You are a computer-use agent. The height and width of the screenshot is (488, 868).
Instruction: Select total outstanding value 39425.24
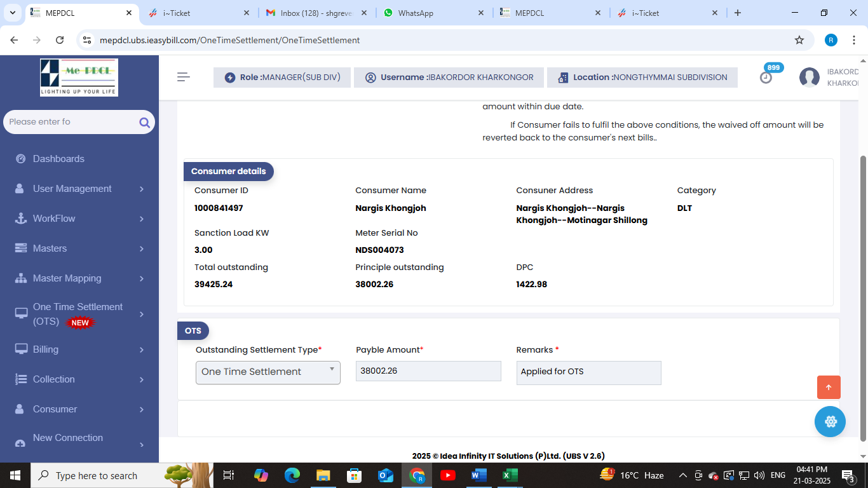tap(214, 285)
